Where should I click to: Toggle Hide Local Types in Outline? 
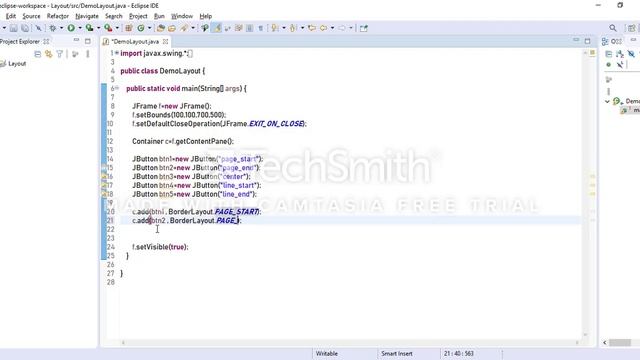click(620, 65)
